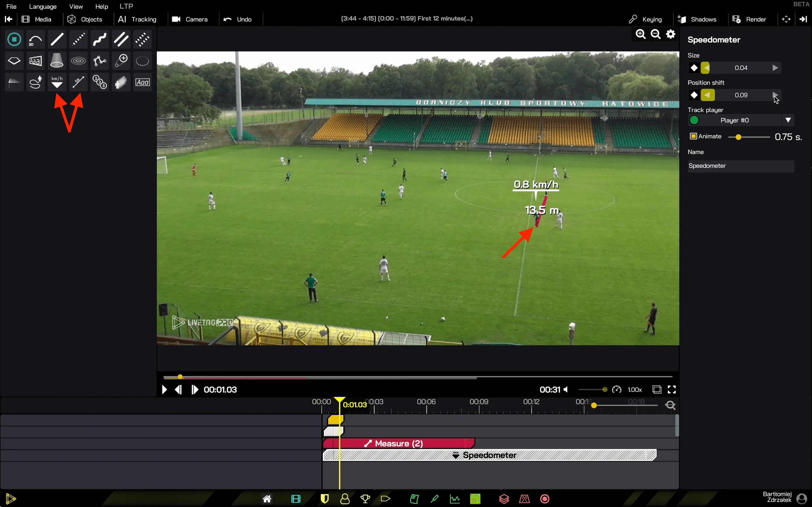The height and width of the screenshot is (507, 812).
Task: Select the dashed line drawing tool
Action: tap(78, 39)
